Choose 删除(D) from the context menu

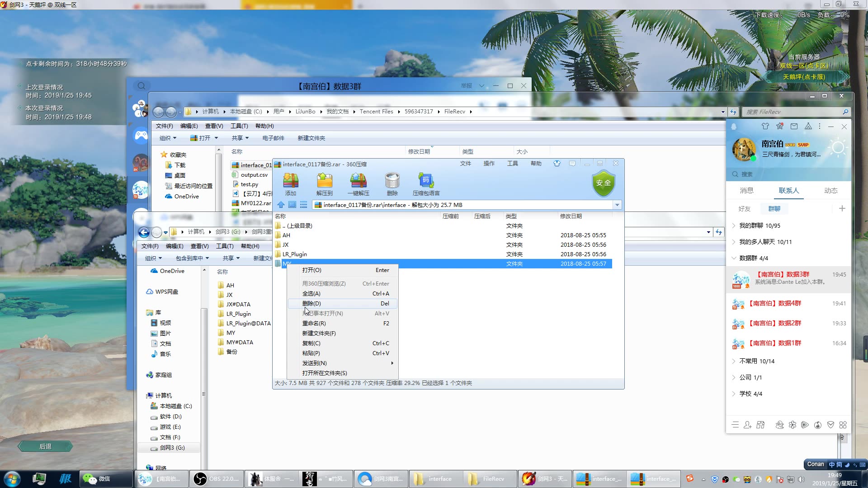click(x=311, y=304)
